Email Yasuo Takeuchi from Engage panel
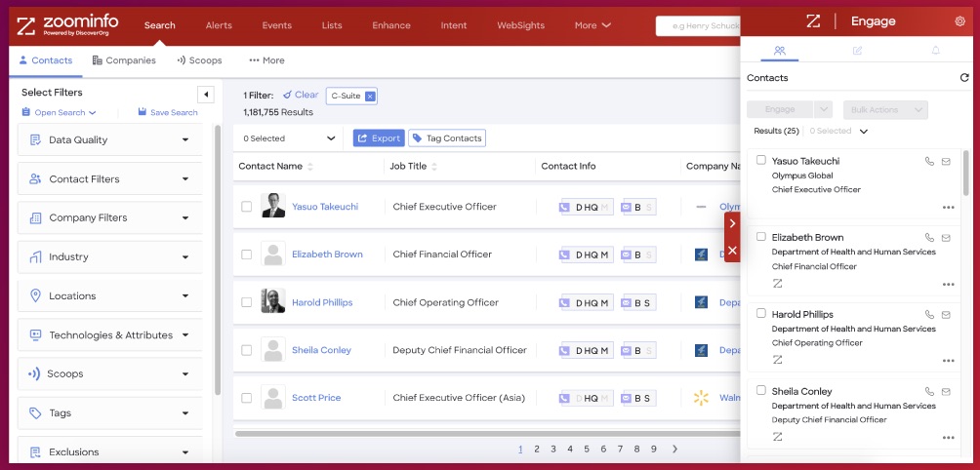The width and height of the screenshot is (980, 470). click(x=946, y=161)
